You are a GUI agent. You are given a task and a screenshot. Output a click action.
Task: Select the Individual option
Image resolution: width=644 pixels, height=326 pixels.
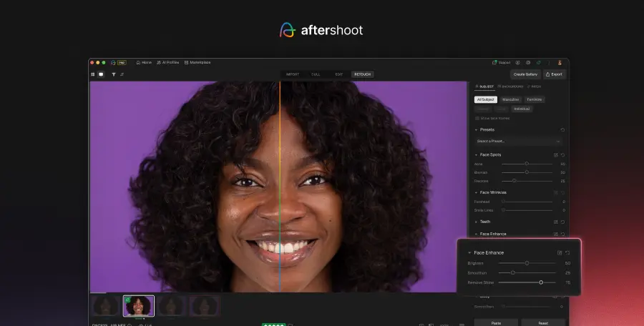tap(522, 109)
